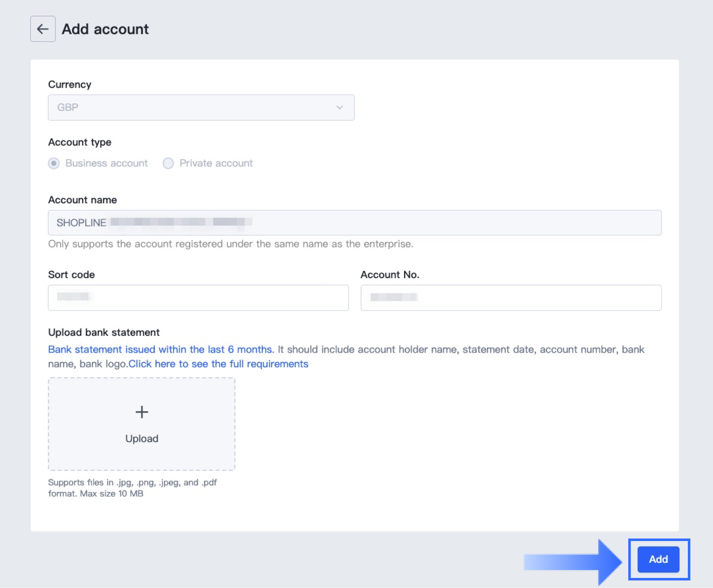The height and width of the screenshot is (588, 713).
Task: Select the Private account radio button
Action: coord(168,163)
